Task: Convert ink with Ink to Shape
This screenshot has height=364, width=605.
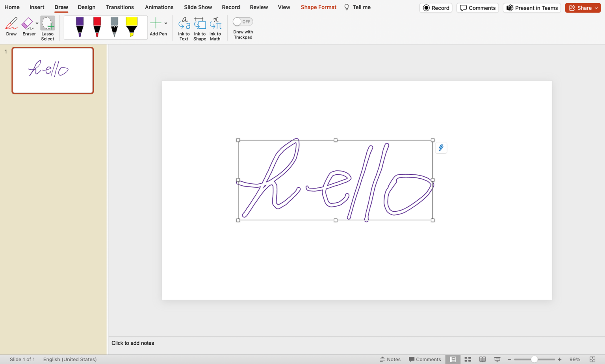Action: (200, 29)
